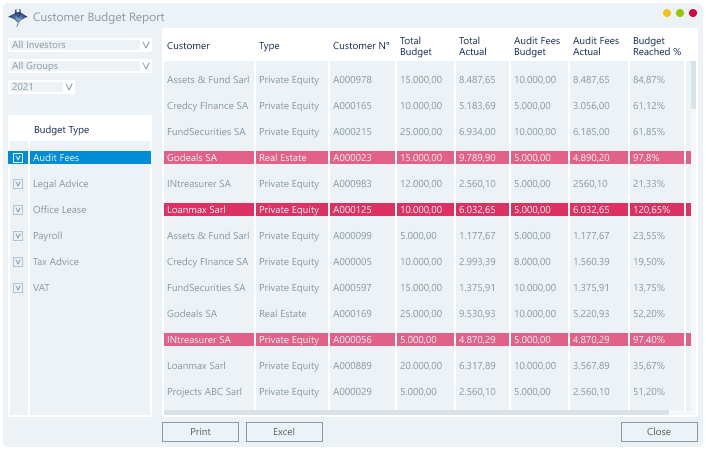The height and width of the screenshot is (450, 706).
Task: Export report with Excel button
Action: coord(284,432)
